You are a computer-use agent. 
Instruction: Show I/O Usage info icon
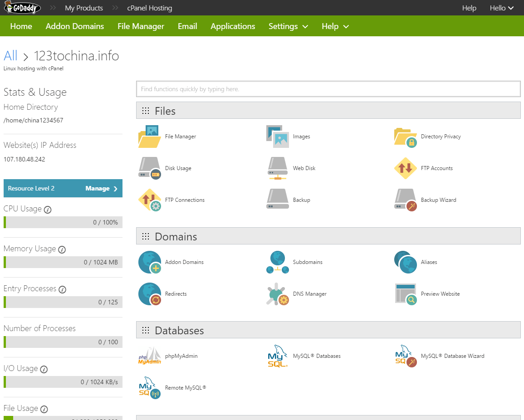coord(44,369)
